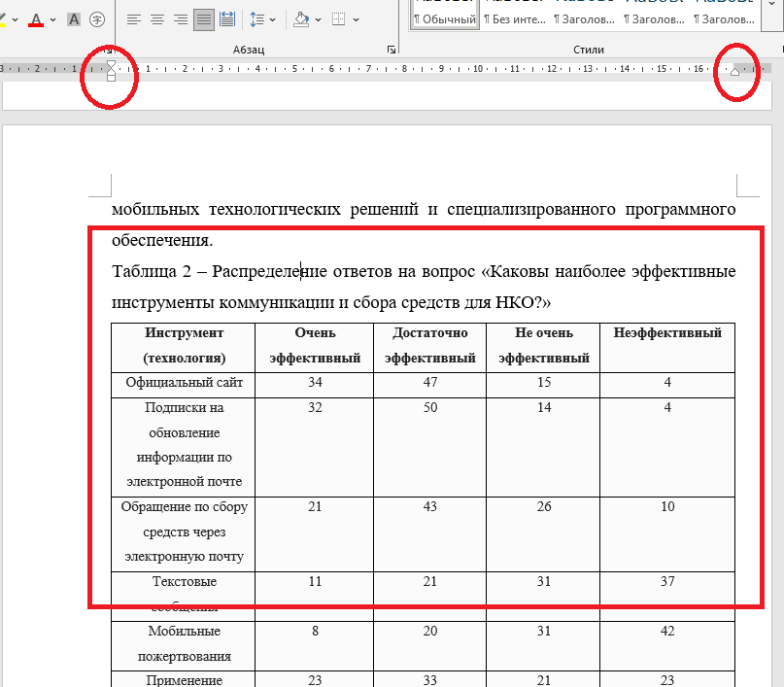The image size is (784, 687).
Task: Open the shading paint bucket icon
Action: tap(299, 19)
